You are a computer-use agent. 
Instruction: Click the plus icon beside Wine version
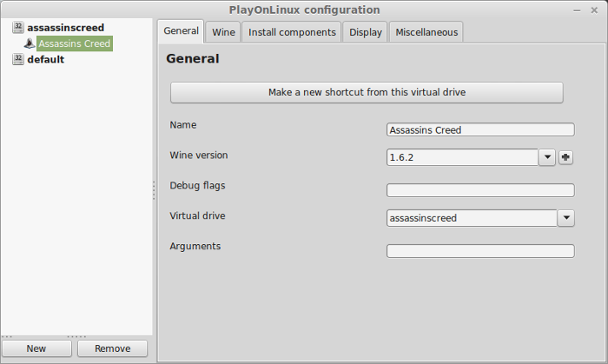tap(565, 157)
